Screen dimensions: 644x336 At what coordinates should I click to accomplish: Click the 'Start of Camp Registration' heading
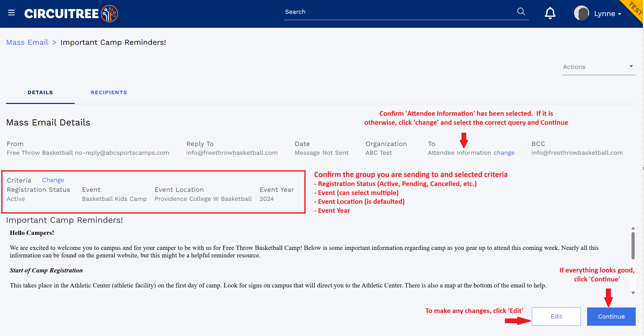(x=46, y=270)
